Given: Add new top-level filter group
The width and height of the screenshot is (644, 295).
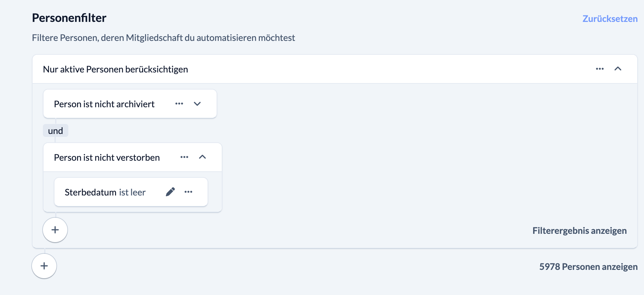Looking at the screenshot, I should click(44, 266).
